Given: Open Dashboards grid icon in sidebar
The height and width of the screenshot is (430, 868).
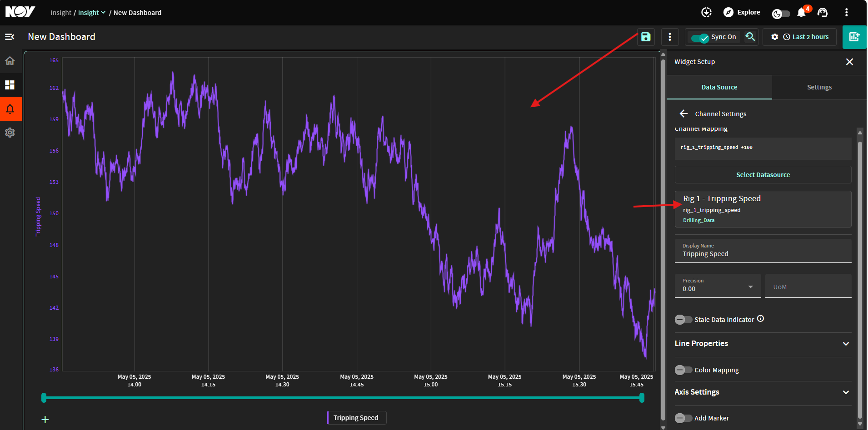Looking at the screenshot, I should [x=10, y=85].
